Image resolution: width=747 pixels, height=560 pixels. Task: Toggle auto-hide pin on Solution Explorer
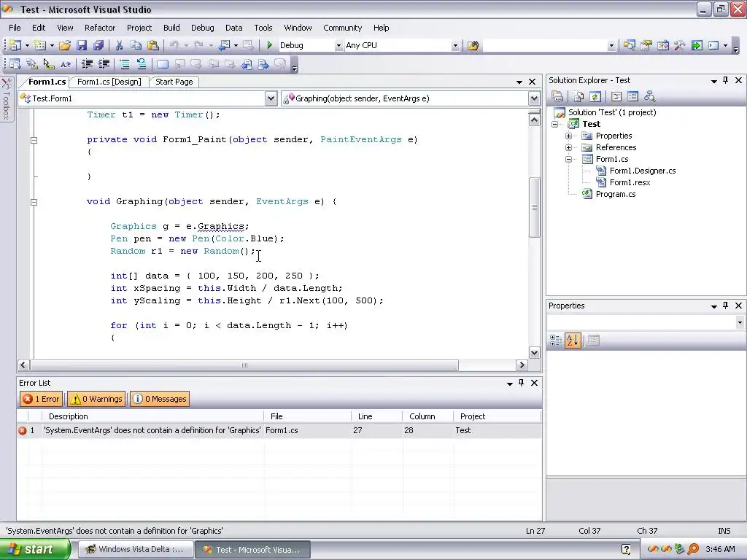[726, 80]
